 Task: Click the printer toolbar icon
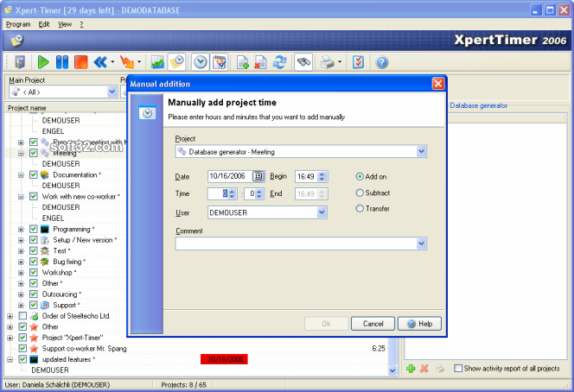coord(328,62)
